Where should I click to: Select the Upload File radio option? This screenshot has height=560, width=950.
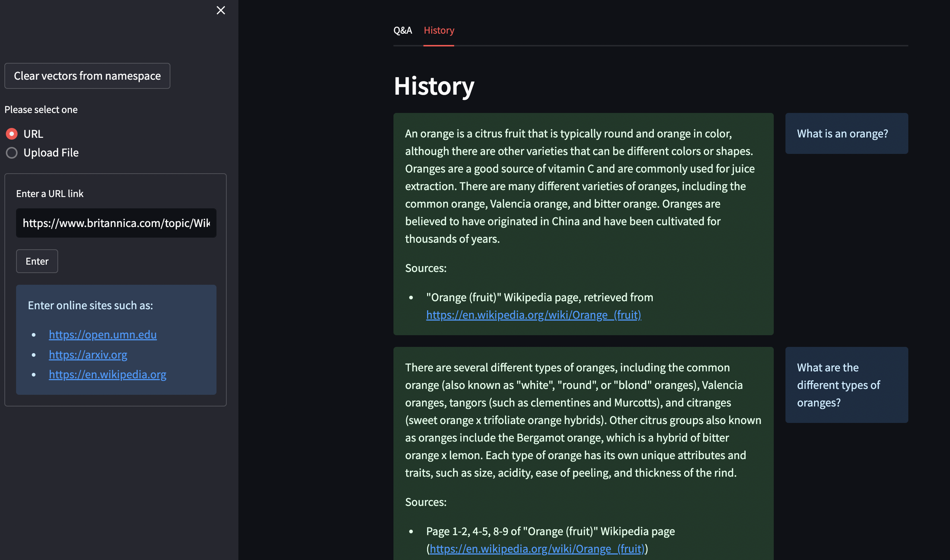click(x=12, y=153)
